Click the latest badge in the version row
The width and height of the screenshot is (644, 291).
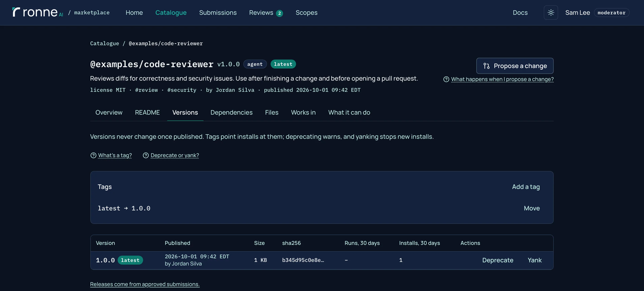(x=130, y=260)
